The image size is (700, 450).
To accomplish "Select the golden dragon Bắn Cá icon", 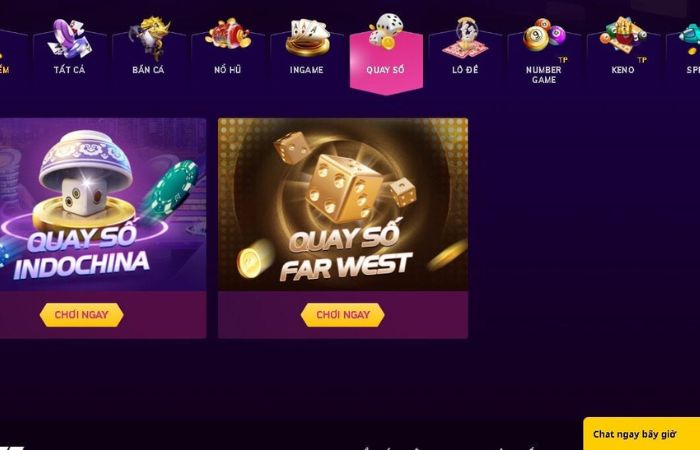I will (150, 38).
